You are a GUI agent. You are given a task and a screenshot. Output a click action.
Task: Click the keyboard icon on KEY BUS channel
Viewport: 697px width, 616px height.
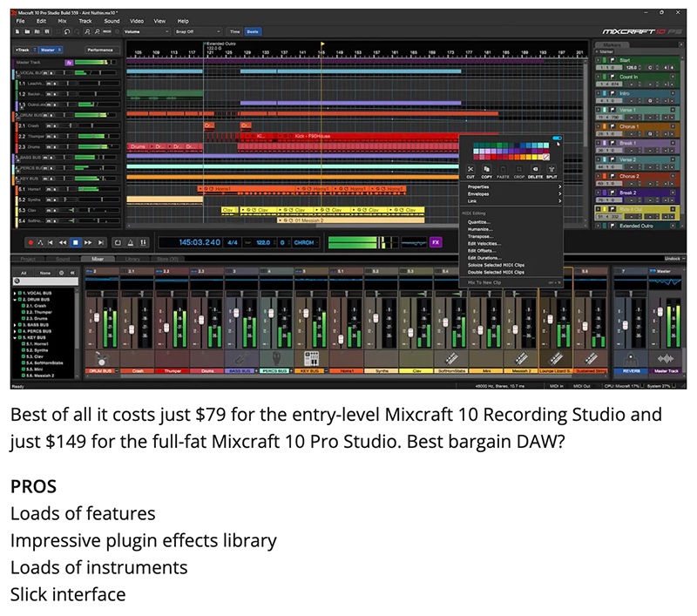point(312,358)
